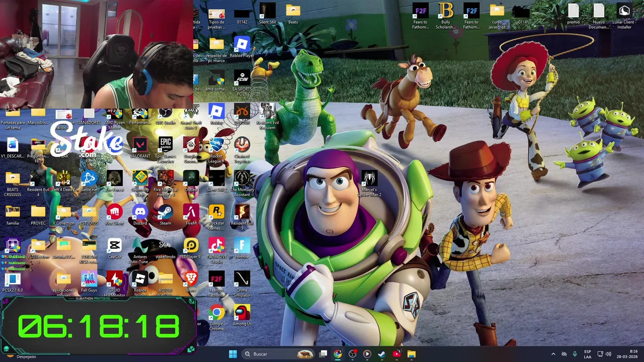
Task: Open Chained Together shortcut
Action: pos(242,150)
